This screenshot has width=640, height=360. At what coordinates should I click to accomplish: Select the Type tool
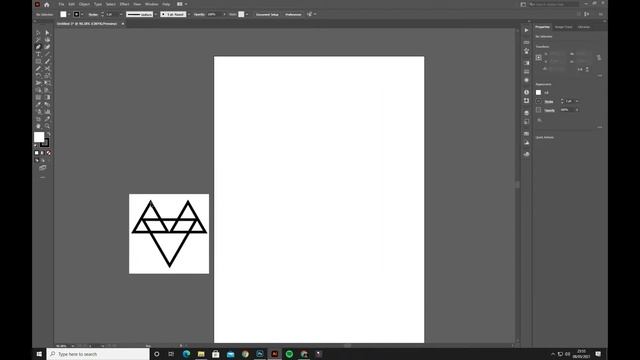pyautogui.click(x=38, y=54)
